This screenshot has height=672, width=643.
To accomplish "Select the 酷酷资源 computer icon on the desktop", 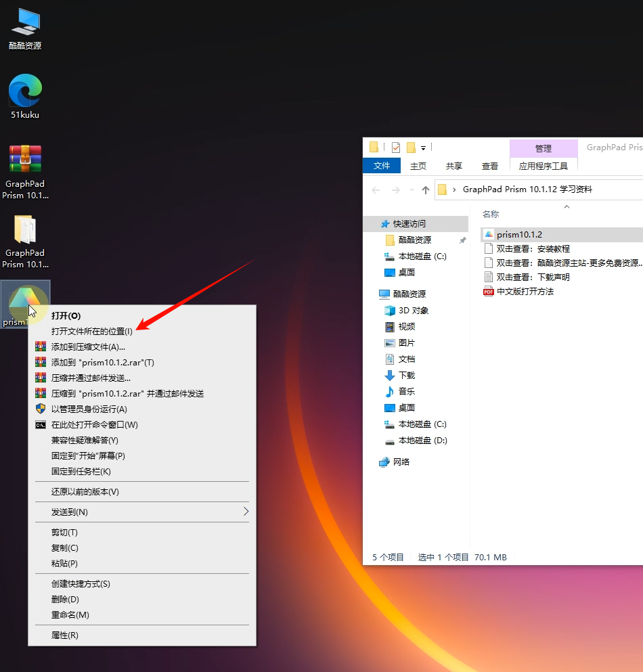I will 25,29.
